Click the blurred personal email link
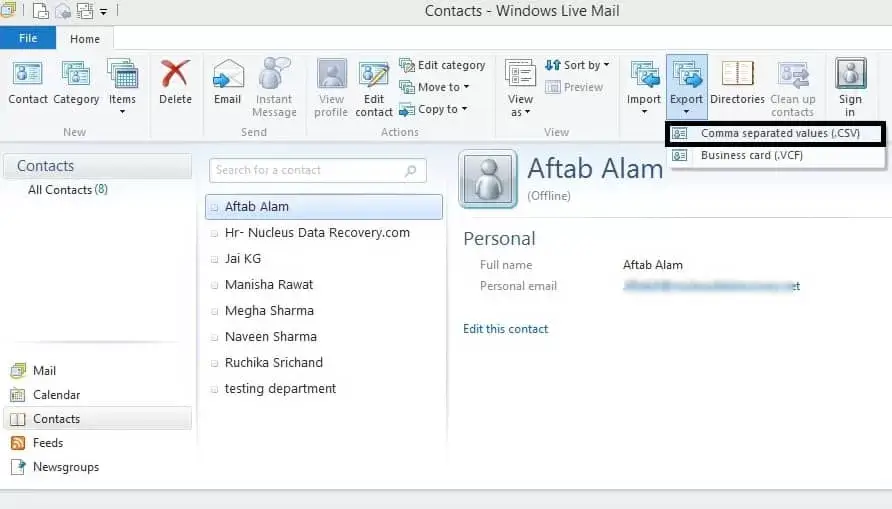Viewport: 892px width, 509px height. coord(711,286)
